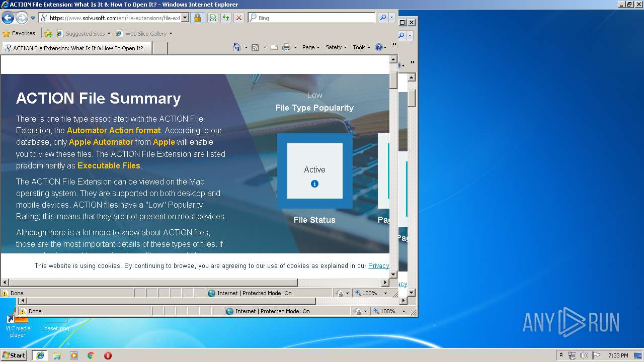Open the Suggested Sites link
This screenshot has width=644, height=362.
[x=85, y=34]
